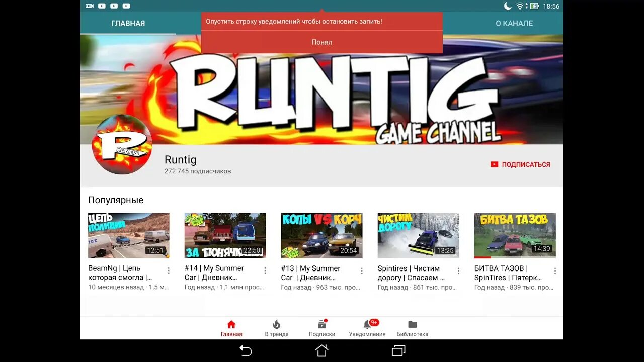Click the Runtig channel name text
Viewport: 644px width, 362px height.
181,160
